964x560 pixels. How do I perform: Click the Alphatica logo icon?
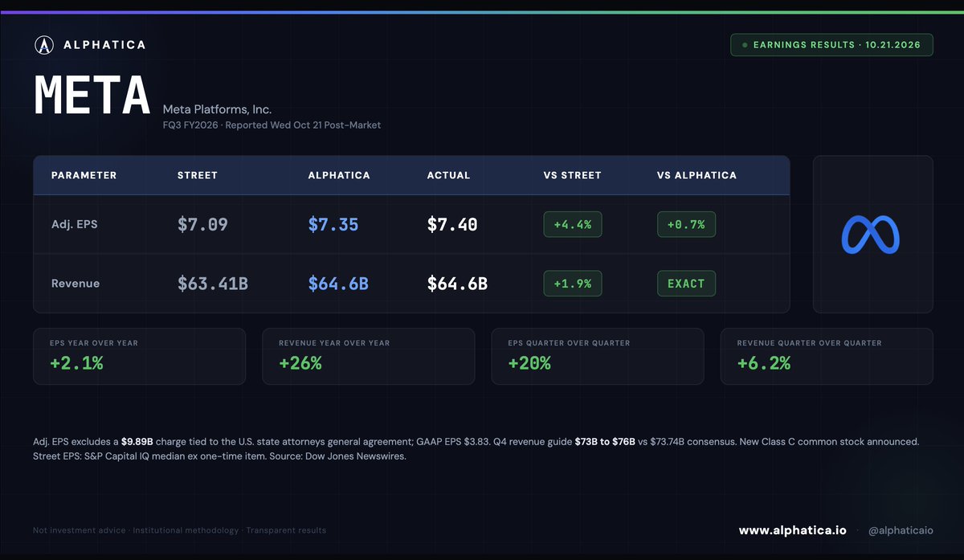click(x=45, y=45)
